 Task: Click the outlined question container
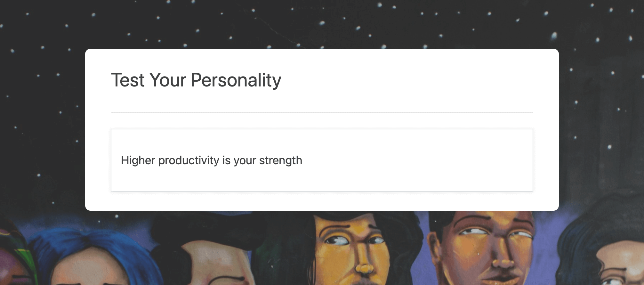click(x=321, y=160)
